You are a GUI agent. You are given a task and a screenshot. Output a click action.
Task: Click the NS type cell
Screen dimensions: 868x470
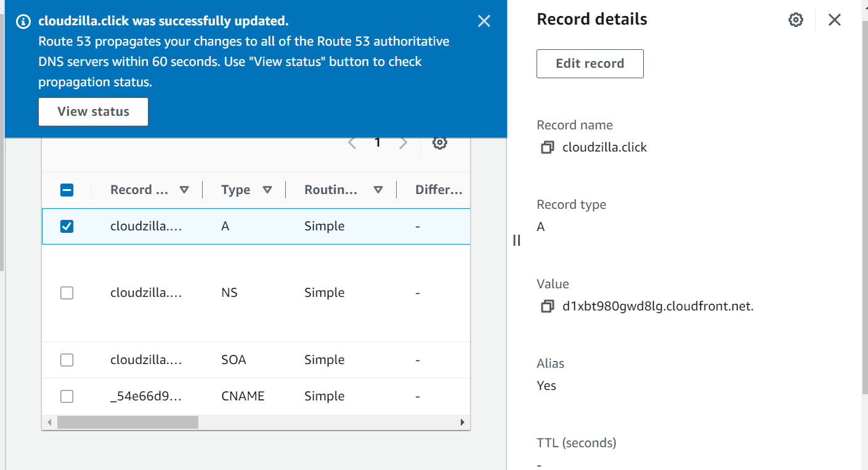229,293
